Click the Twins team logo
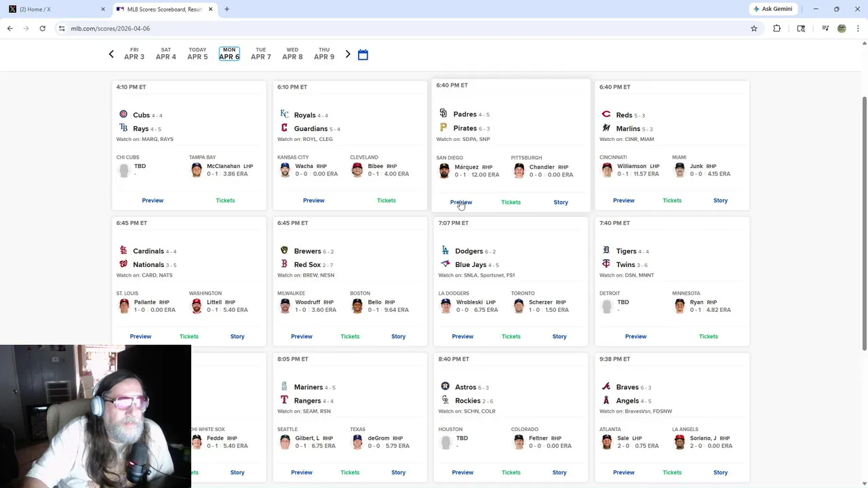The width and height of the screenshot is (868, 488). [606, 264]
